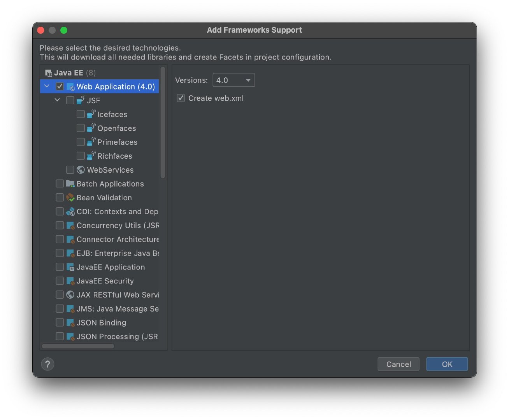This screenshot has width=509, height=420.
Task: Click the Openfaces icon
Action: pyautogui.click(x=91, y=128)
